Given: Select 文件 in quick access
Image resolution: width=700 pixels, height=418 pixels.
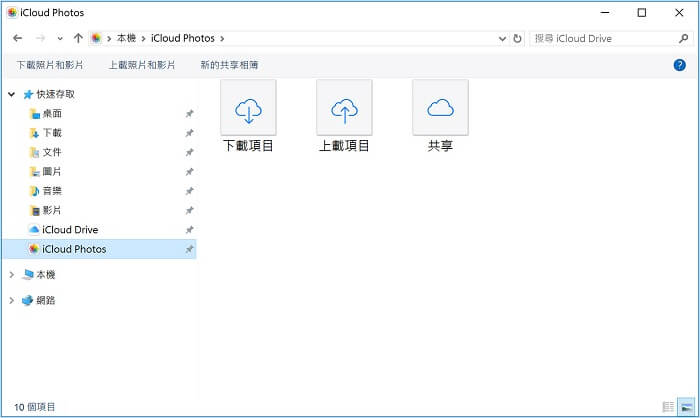Looking at the screenshot, I should click(52, 152).
